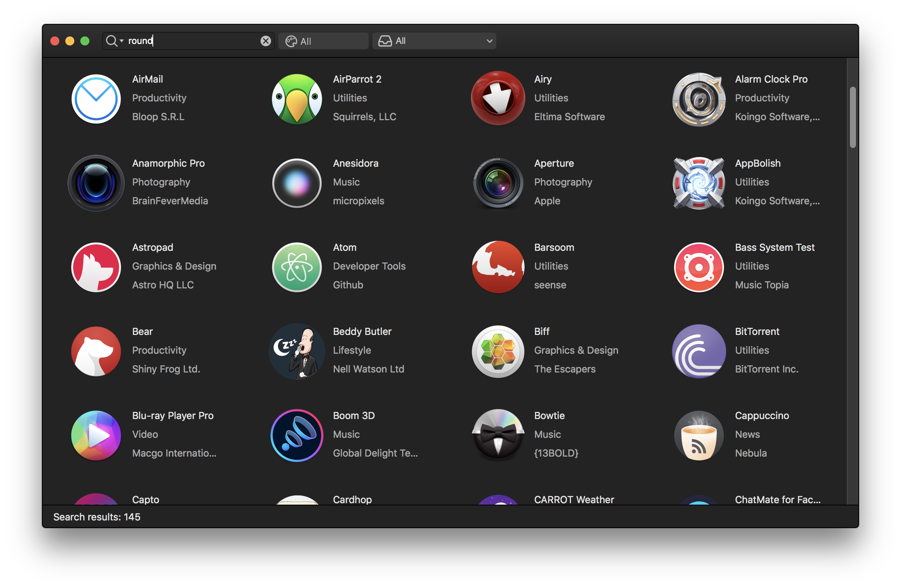901x588 pixels.
Task: Select the AirParrot 2 parrot icon
Action: [297, 99]
